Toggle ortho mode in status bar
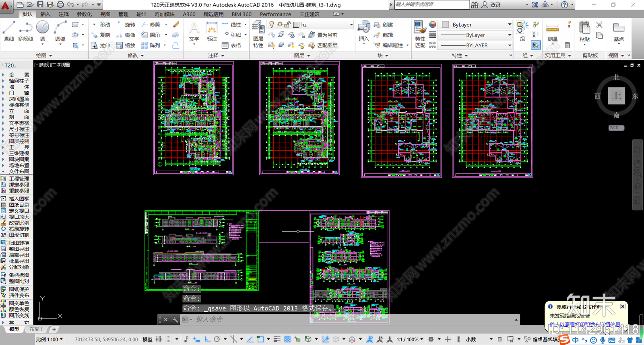Screen dimensions: 644x345 [208, 339]
